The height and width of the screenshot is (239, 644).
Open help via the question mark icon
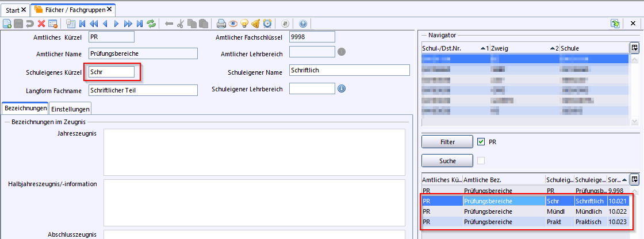(303, 24)
